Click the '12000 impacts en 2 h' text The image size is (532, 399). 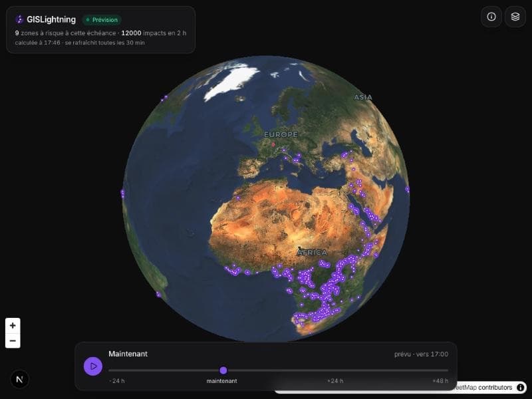154,33
